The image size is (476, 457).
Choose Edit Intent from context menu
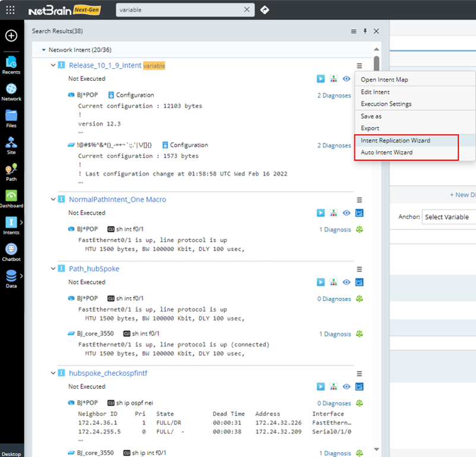375,92
